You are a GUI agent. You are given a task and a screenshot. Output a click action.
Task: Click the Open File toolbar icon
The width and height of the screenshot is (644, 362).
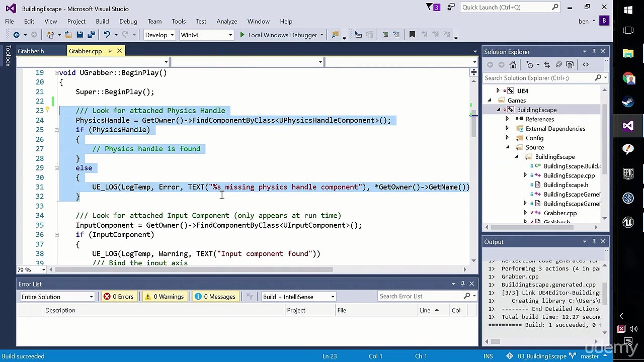[x=68, y=35]
